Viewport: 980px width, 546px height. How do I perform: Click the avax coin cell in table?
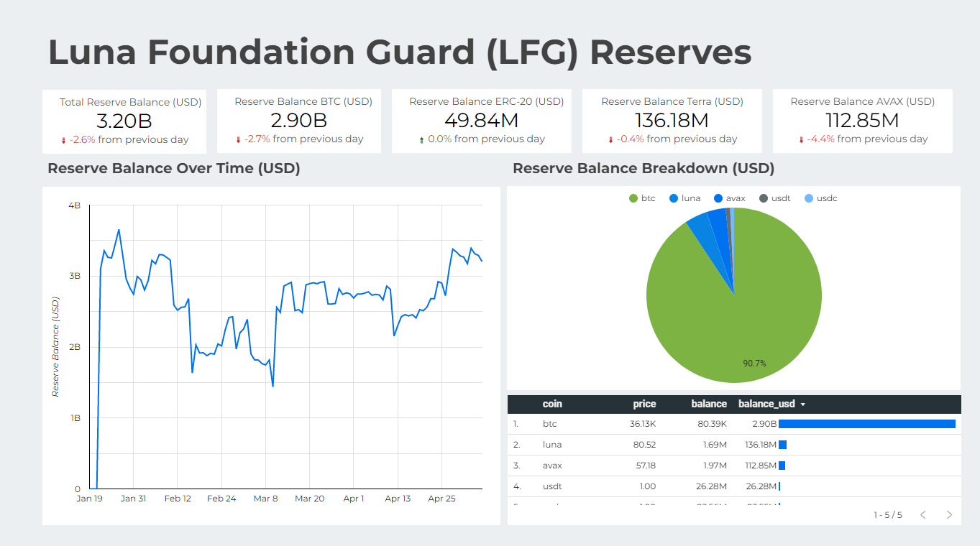tap(552, 466)
